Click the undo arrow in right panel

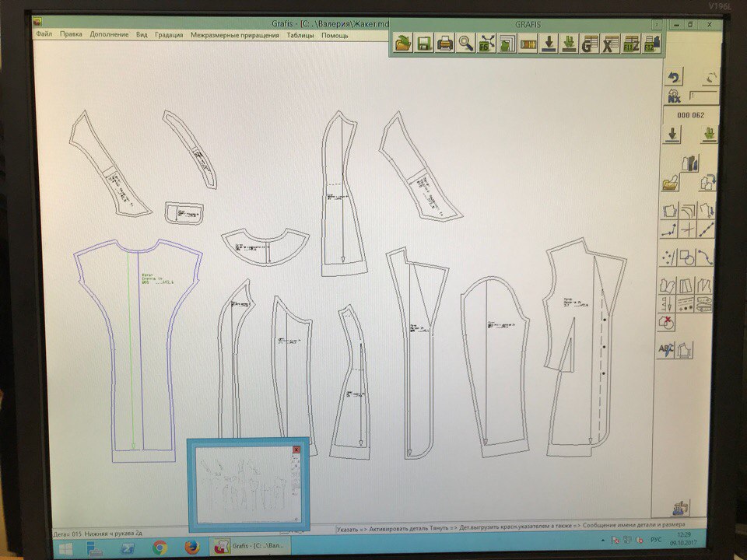coord(674,77)
